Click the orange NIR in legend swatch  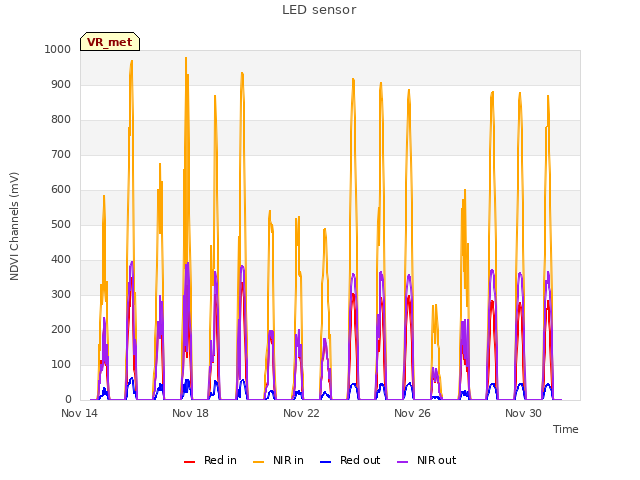(258, 462)
